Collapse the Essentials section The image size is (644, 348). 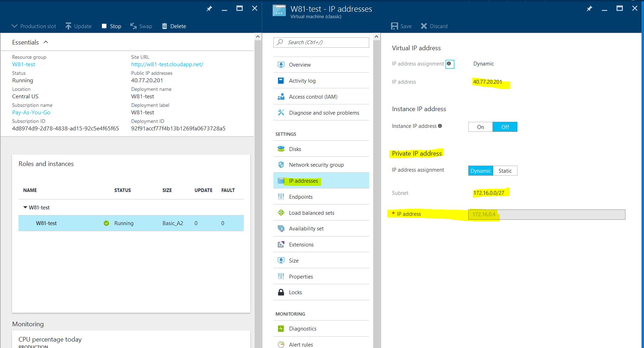click(x=46, y=42)
